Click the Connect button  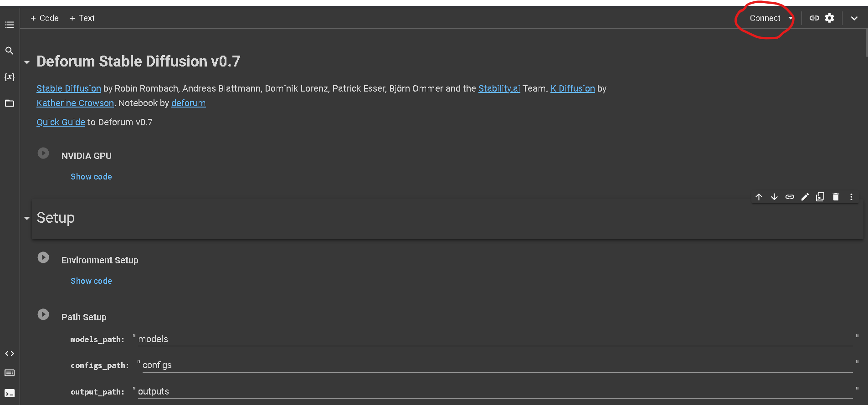pos(765,18)
